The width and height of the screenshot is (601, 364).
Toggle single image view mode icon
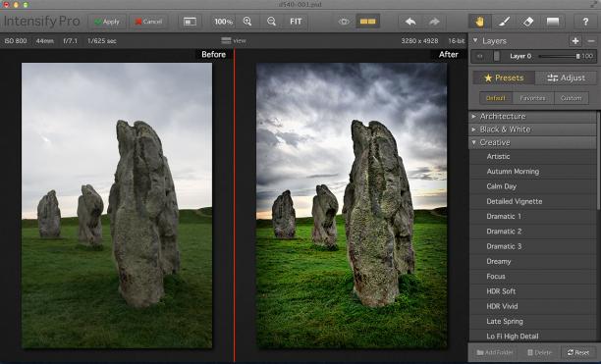[x=191, y=22]
